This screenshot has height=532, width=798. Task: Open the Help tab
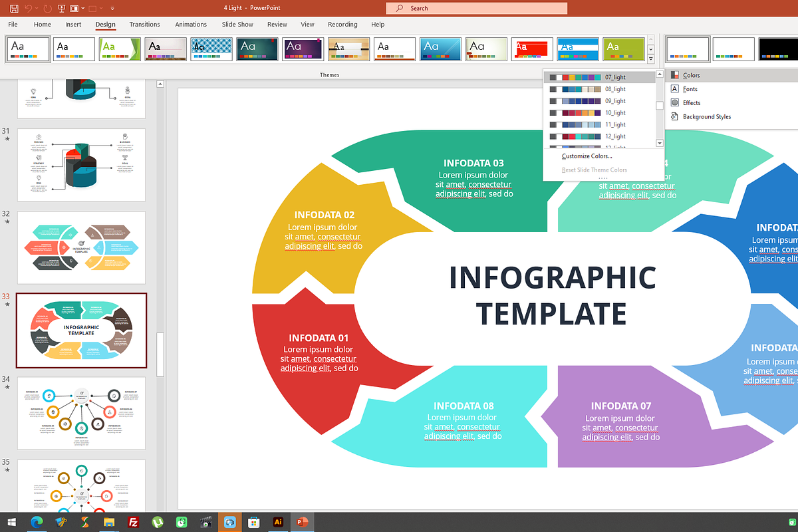click(x=378, y=25)
